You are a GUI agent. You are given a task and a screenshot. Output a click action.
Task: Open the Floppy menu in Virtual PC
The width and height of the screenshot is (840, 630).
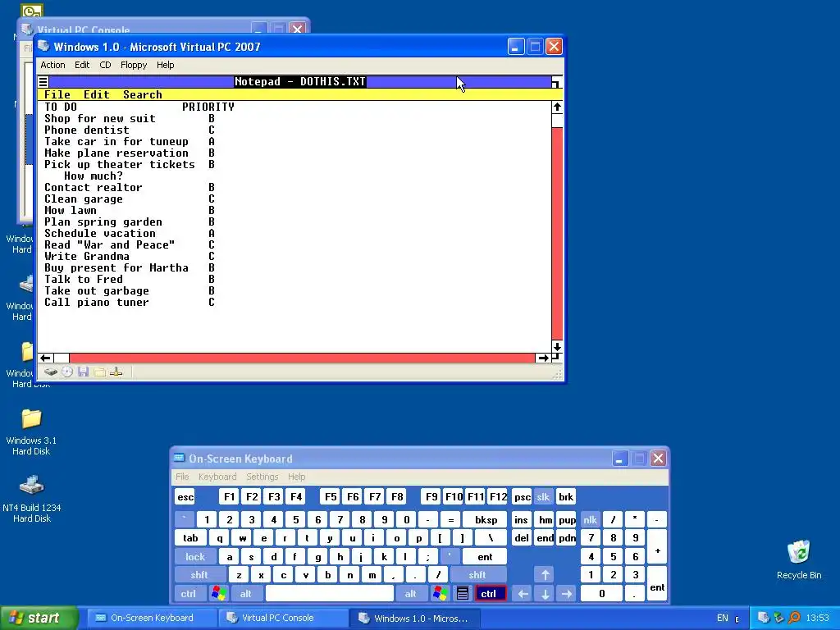pos(134,65)
